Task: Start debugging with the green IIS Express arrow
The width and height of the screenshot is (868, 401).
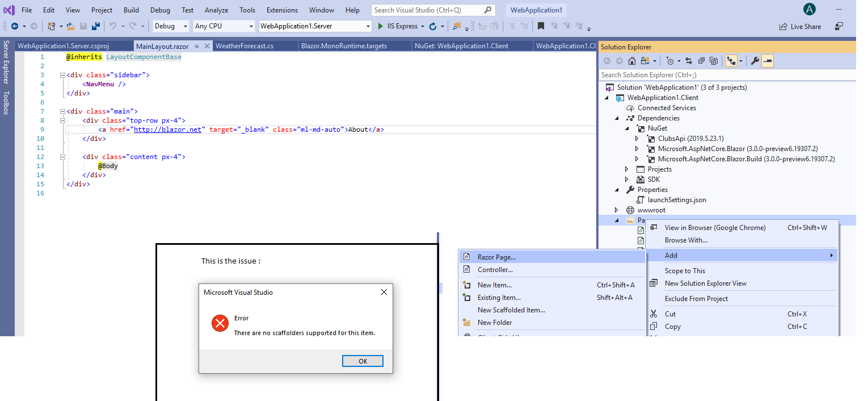Action: click(380, 26)
